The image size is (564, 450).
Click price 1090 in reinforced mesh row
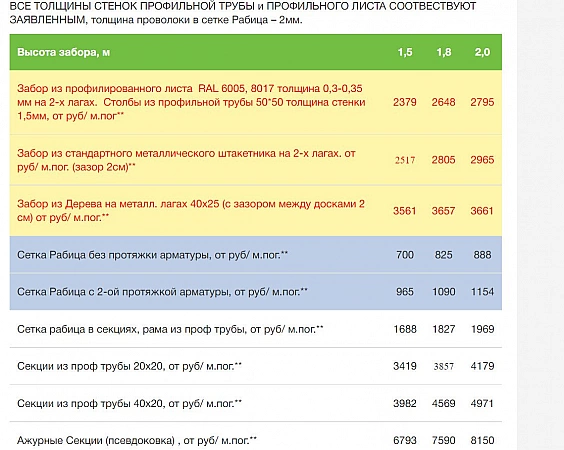[x=444, y=292]
